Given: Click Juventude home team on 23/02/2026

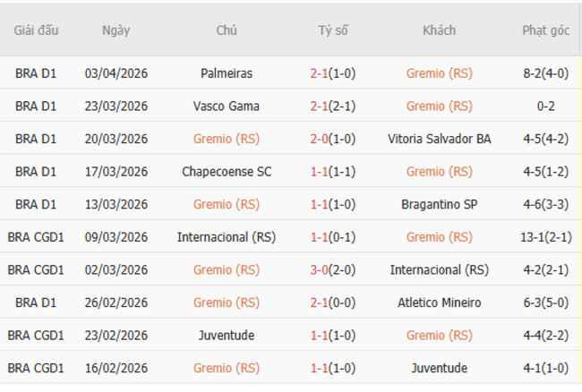Looking at the screenshot, I should (227, 336).
